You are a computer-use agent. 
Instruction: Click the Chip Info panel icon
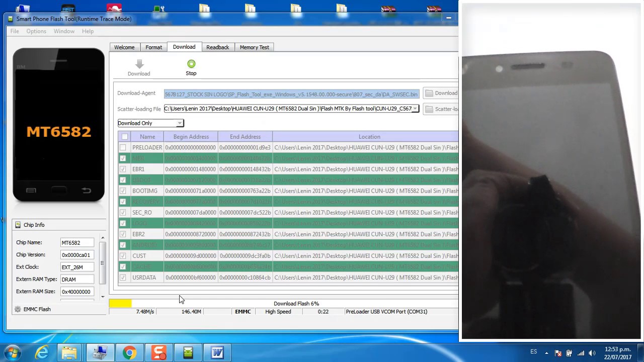point(18,225)
